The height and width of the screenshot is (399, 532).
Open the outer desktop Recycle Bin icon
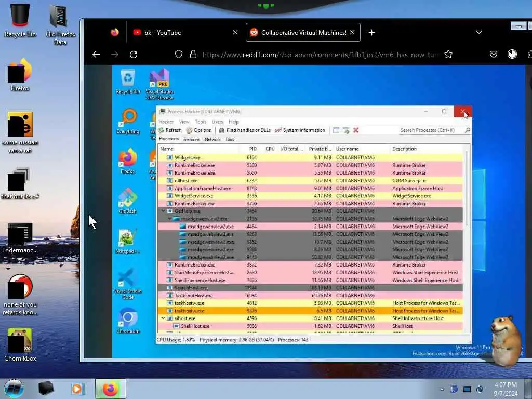(x=20, y=20)
